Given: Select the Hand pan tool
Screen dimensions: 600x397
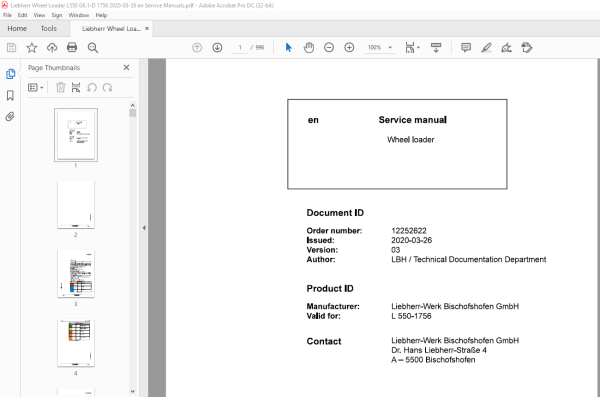Looking at the screenshot, I should click(x=309, y=47).
